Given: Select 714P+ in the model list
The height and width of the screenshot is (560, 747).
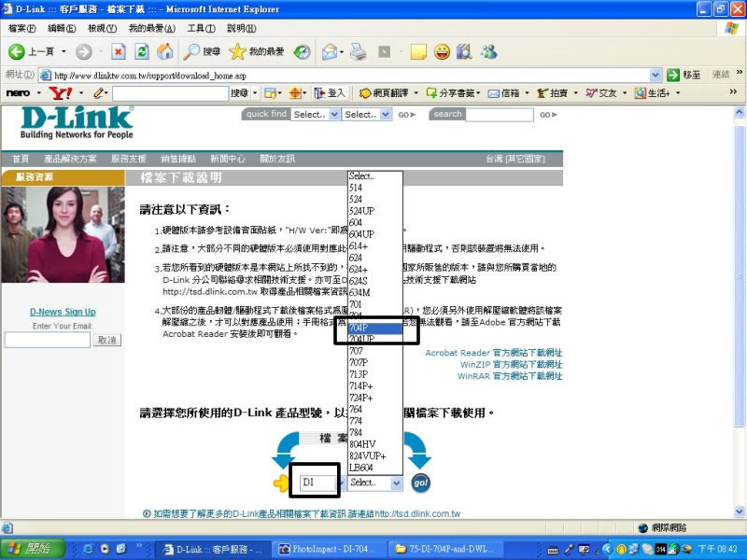Looking at the screenshot, I should (x=375, y=385).
